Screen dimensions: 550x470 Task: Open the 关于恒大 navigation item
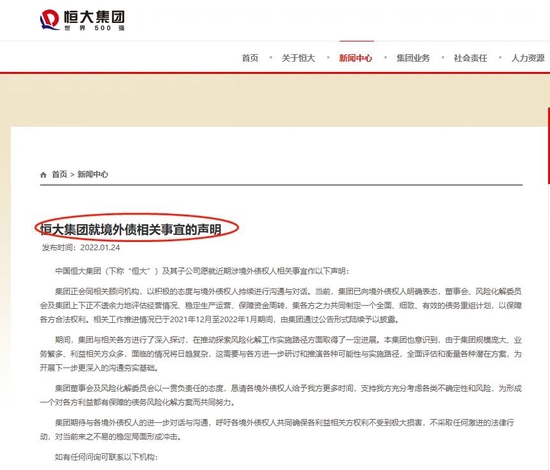(299, 58)
